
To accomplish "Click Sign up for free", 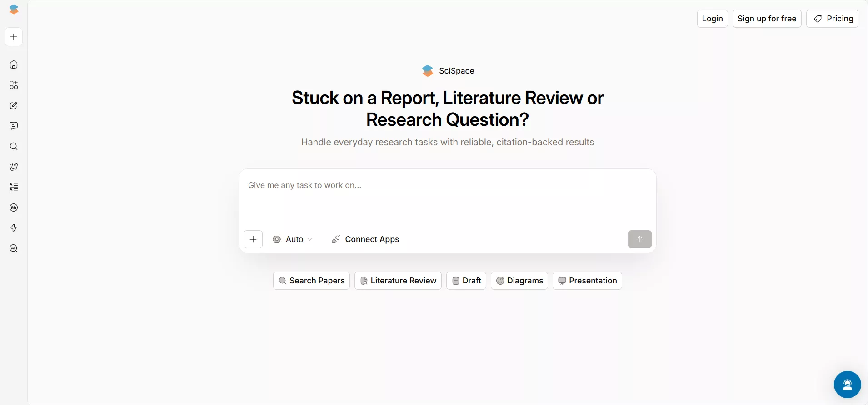I will [x=767, y=19].
